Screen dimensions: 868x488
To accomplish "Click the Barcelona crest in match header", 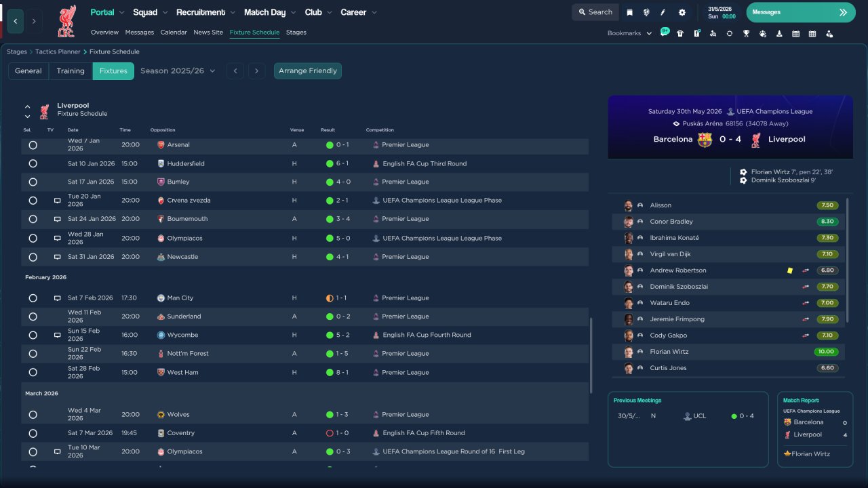I will coord(705,140).
